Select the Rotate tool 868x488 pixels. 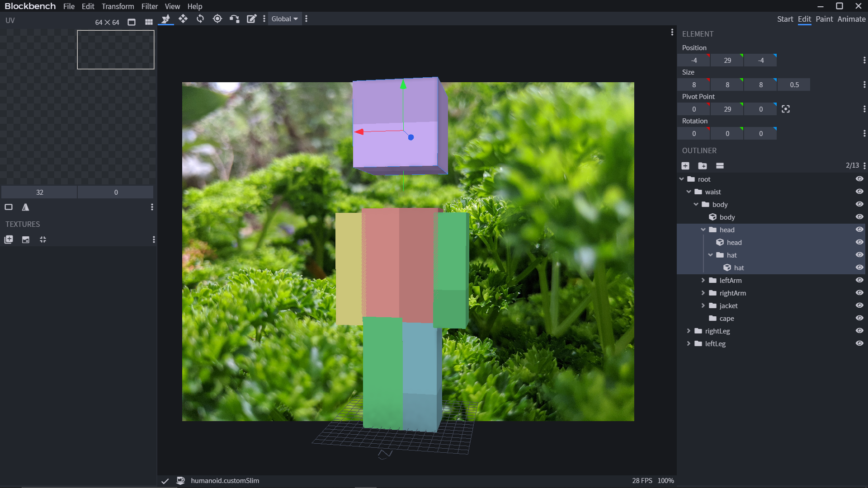pyautogui.click(x=200, y=19)
